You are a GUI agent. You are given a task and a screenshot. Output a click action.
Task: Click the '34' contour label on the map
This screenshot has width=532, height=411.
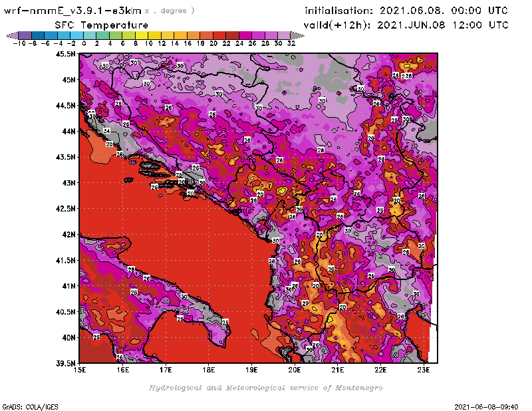click(x=106, y=131)
